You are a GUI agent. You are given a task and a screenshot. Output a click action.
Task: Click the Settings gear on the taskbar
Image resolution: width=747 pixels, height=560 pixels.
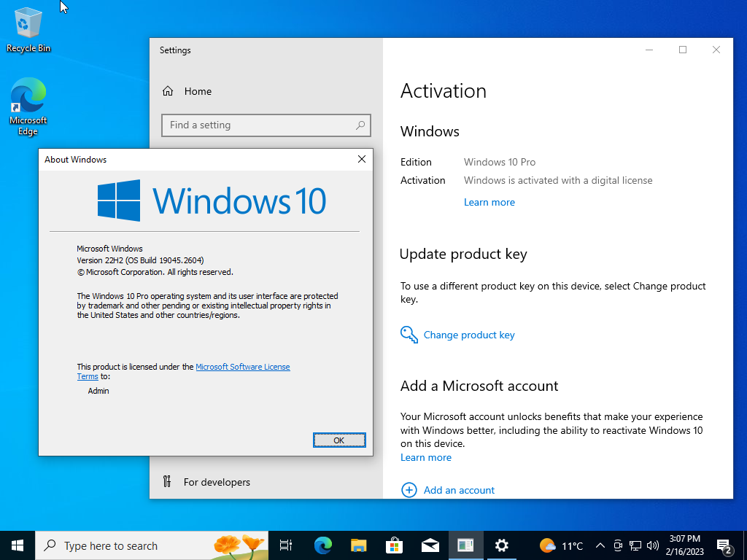coord(501,545)
